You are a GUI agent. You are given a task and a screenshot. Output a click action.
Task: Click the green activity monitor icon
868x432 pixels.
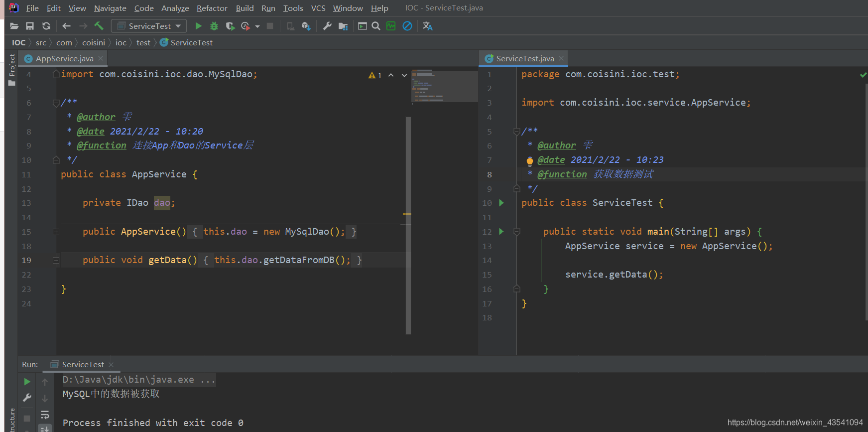391,26
